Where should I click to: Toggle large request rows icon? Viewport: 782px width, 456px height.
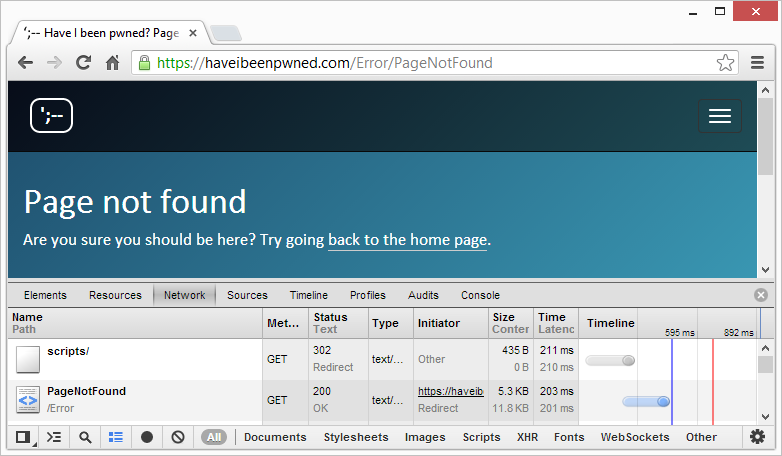click(x=116, y=438)
